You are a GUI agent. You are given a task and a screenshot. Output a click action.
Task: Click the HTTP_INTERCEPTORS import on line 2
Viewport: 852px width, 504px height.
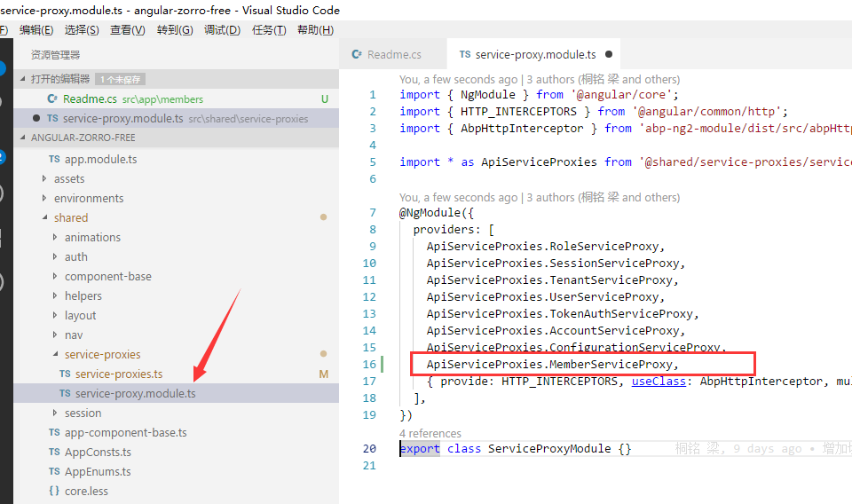click(x=518, y=111)
